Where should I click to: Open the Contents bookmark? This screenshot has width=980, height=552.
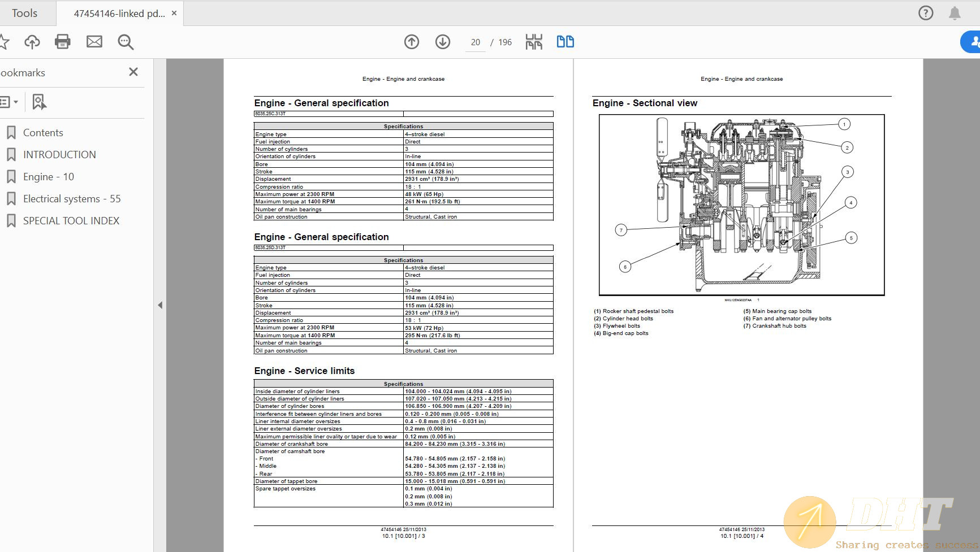click(43, 133)
